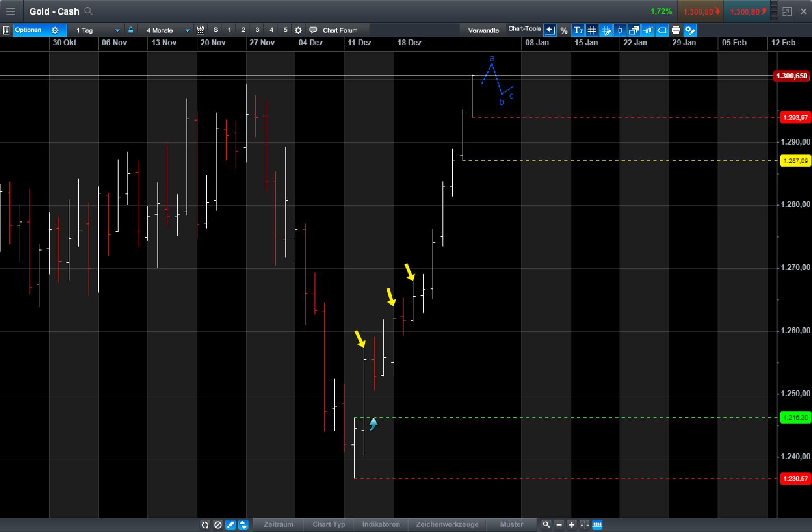Click the settings gear next to interval 5
812x532 pixels.
pos(298,30)
